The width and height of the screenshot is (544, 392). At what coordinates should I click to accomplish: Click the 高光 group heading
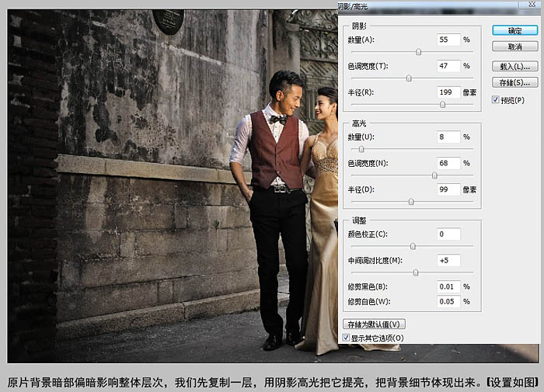pyautogui.click(x=359, y=123)
